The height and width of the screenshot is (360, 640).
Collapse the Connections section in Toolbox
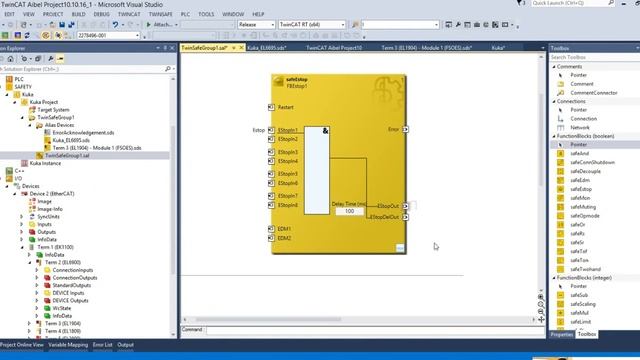click(x=554, y=101)
